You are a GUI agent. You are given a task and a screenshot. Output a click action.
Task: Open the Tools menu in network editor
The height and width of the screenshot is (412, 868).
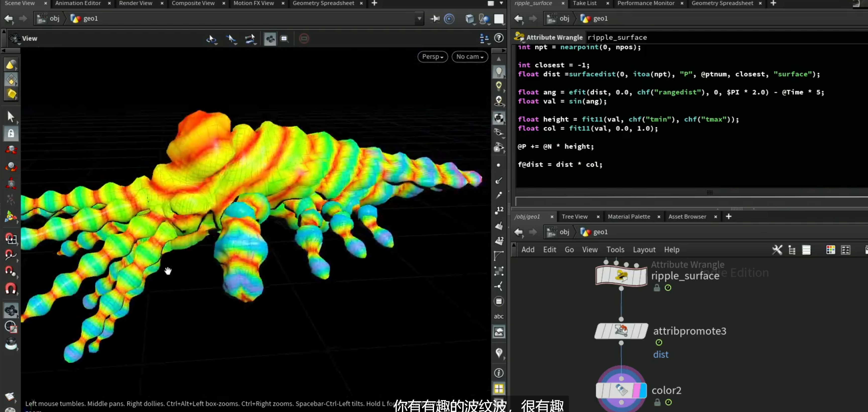tap(615, 250)
